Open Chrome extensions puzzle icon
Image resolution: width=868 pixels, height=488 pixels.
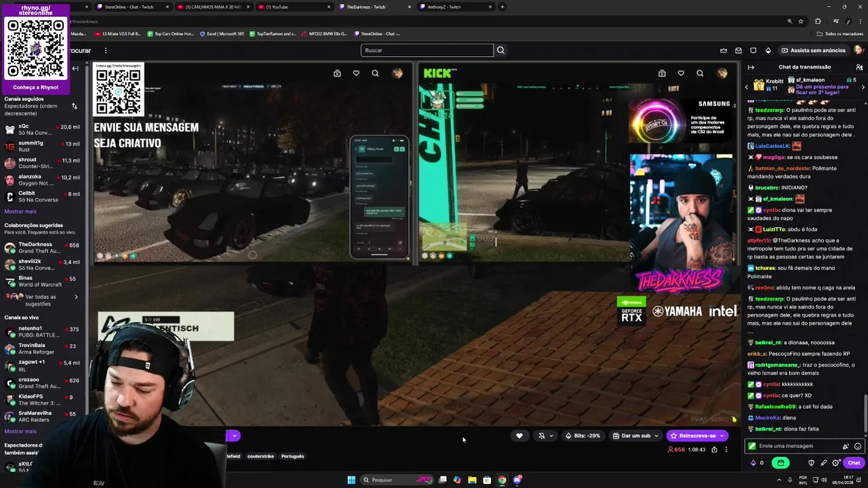tap(818, 21)
